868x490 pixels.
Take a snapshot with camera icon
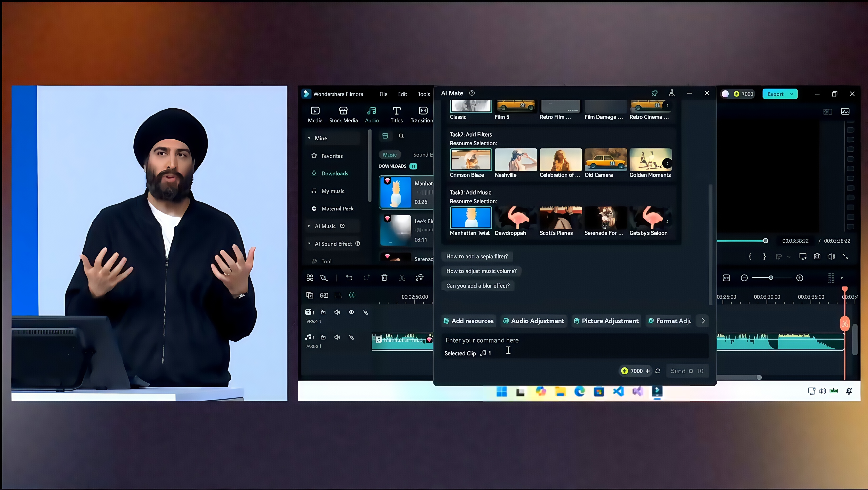pos(817,257)
